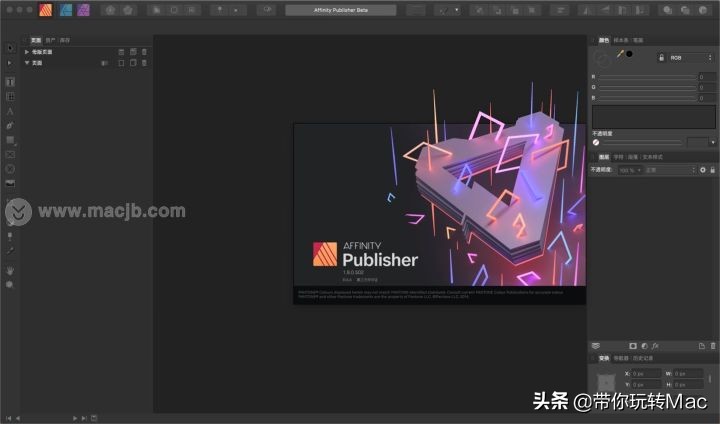
Task: Click the black colour swatch circle
Action: pyautogui.click(x=629, y=54)
